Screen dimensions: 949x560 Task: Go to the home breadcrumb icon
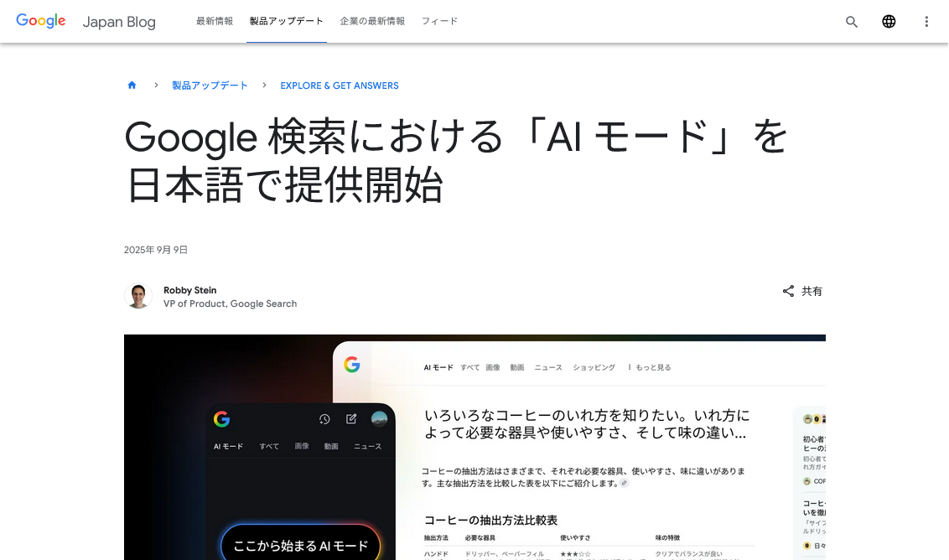[132, 86]
